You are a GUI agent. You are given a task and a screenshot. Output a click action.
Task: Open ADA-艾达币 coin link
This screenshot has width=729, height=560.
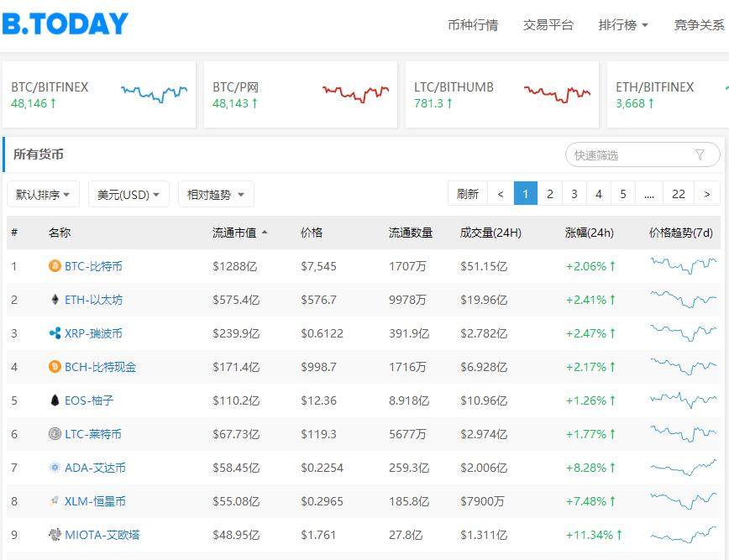tap(95, 468)
